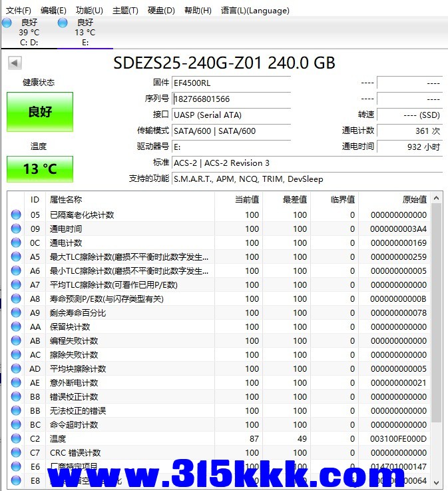Click raw value 003100FE000D in temperature row

[398, 439]
